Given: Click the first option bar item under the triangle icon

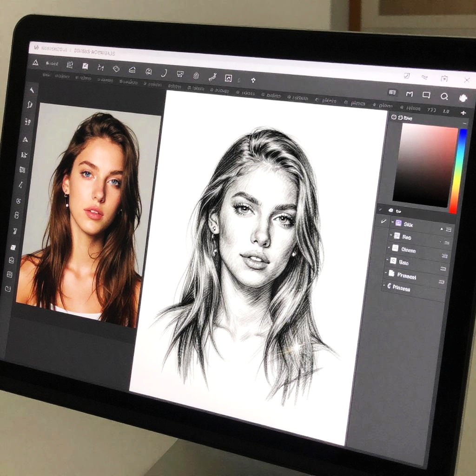Looking at the screenshot, I should click(46, 75).
